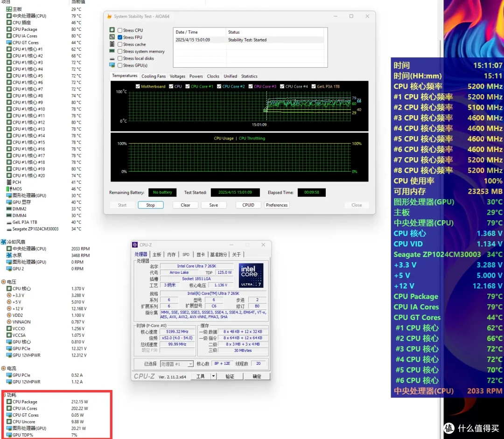Click the Stop button in AIDA64

(151, 205)
